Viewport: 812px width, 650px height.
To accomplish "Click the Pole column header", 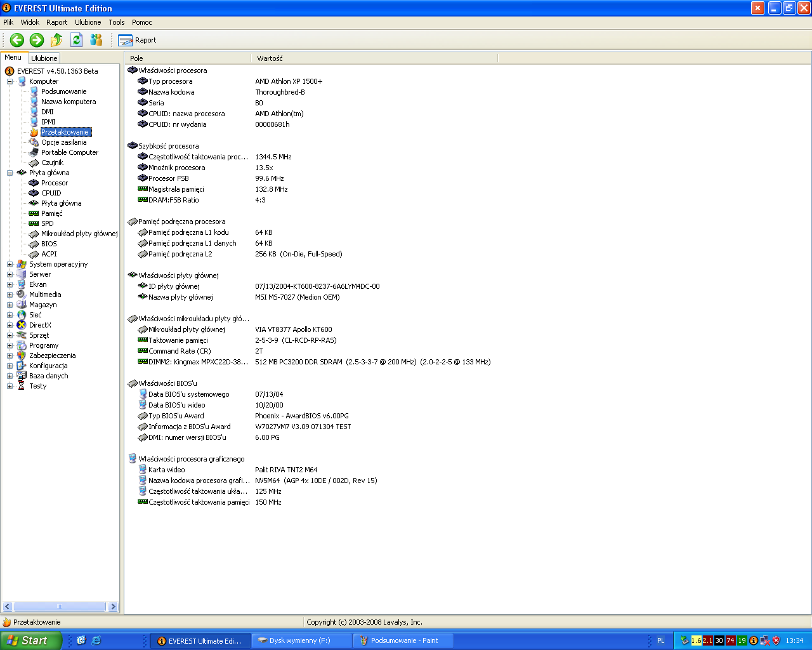I will coord(188,58).
